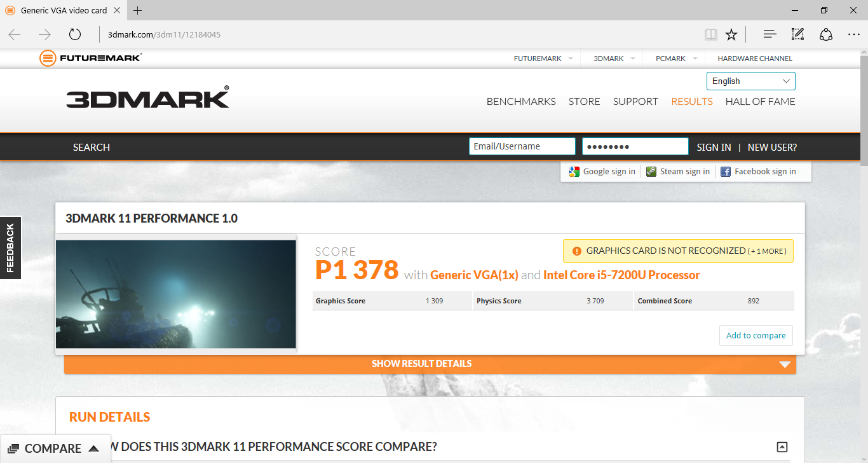Open the 3DMARK top dropdown menu
The height and width of the screenshot is (463, 868).
point(614,59)
